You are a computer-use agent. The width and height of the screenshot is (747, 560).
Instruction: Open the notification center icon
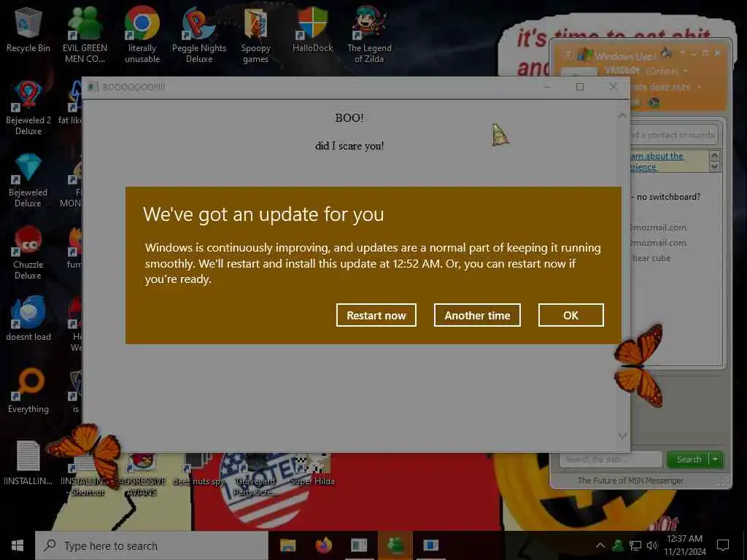click(x=723, y=545)
